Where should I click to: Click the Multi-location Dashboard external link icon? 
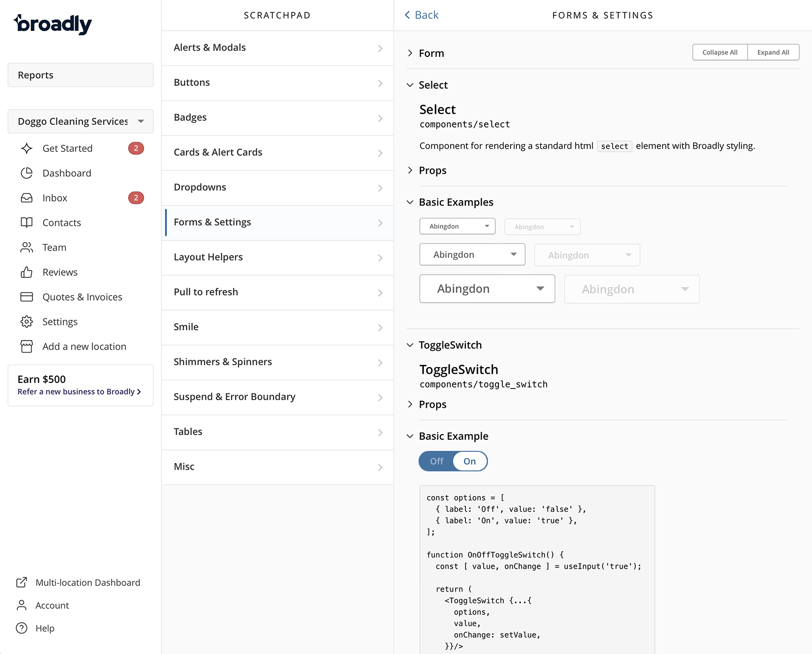click(x=22, y=582)
